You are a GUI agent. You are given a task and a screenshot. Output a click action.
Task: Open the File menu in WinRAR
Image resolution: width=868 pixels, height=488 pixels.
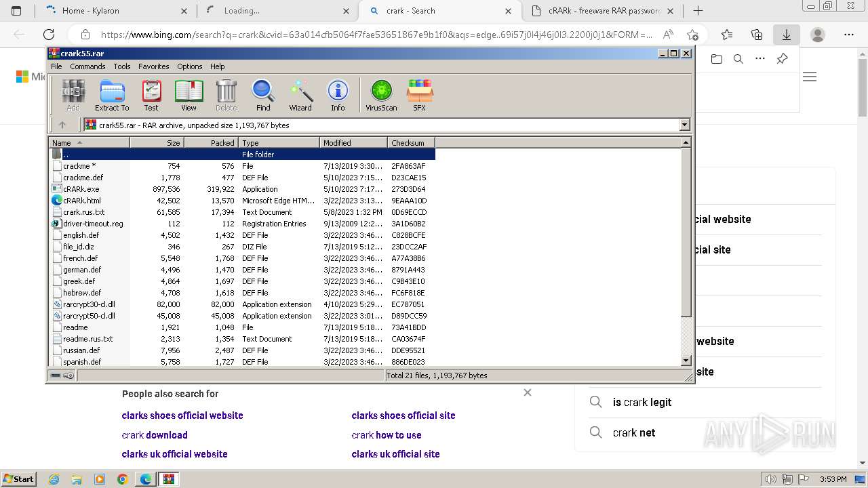pos(56,66)
